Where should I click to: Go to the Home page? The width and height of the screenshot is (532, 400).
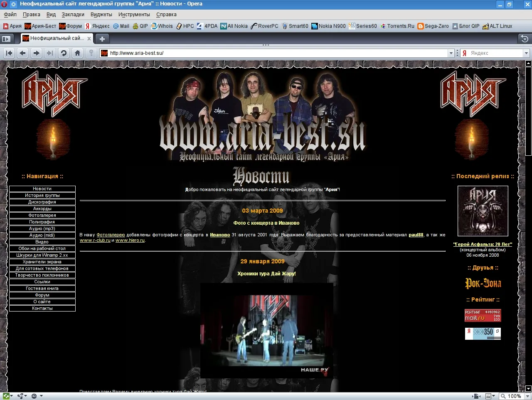pyautogui.click(x=77, y=53)
